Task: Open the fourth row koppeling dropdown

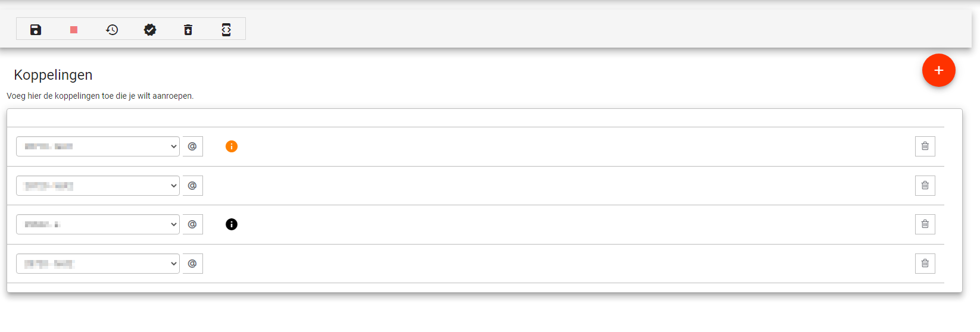Action: tap(98, 264)
